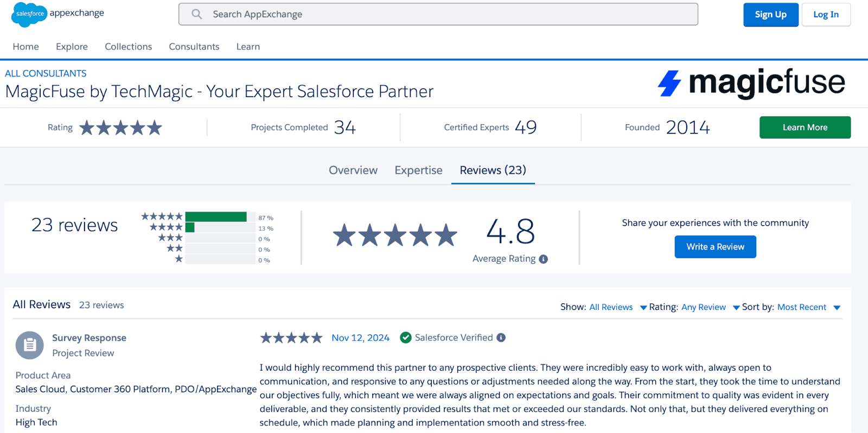
Task: Open the Show All Reviews dropdown
Action: (617, 307)
